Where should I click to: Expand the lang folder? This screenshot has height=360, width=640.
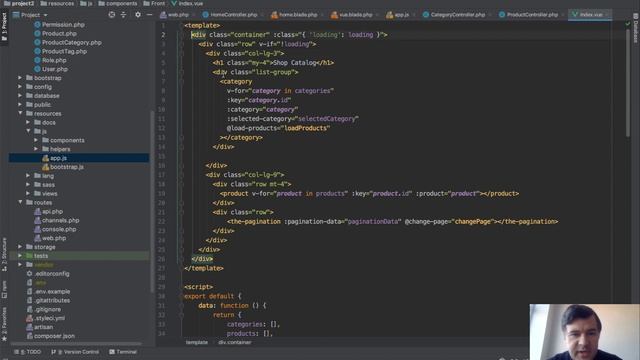click(28, 176)
